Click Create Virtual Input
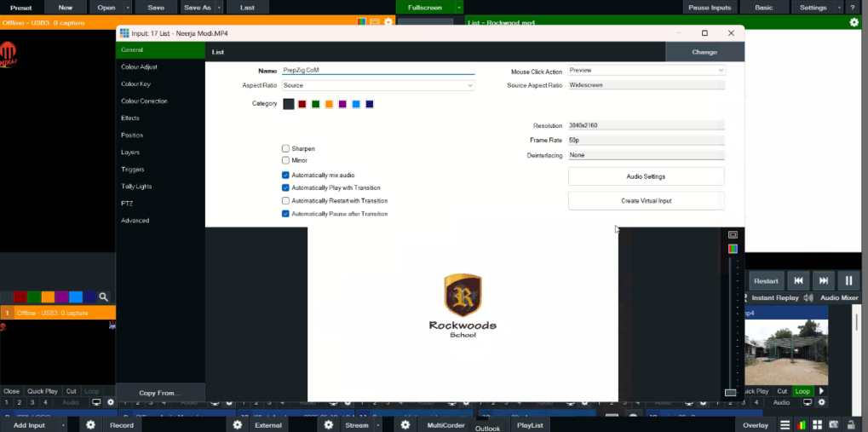868x432 pixels. pyautogui.click(x=646, y=200)
